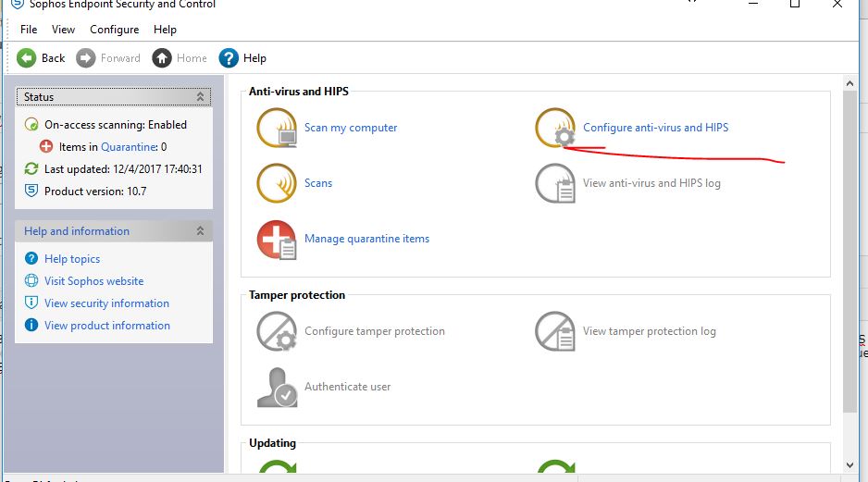Click the red quarantine plus icon in Status
The width and height of the screenshot is (868, 482).
point(46,147)
